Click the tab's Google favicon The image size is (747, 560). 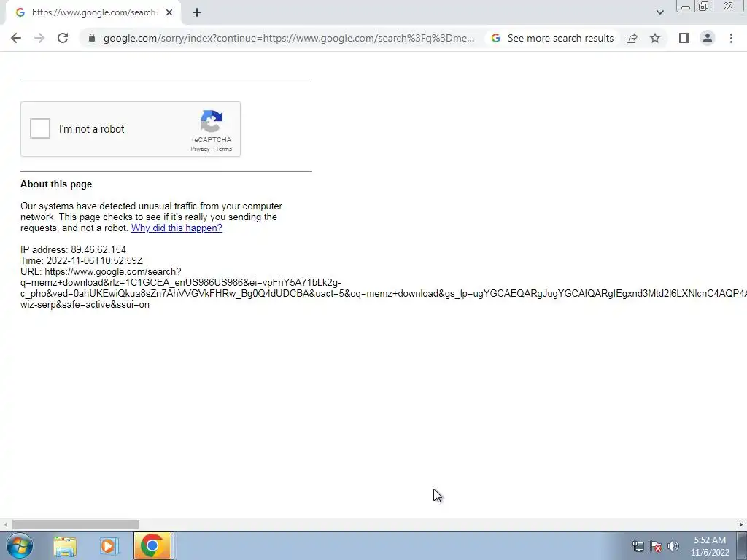coord(20,12)
